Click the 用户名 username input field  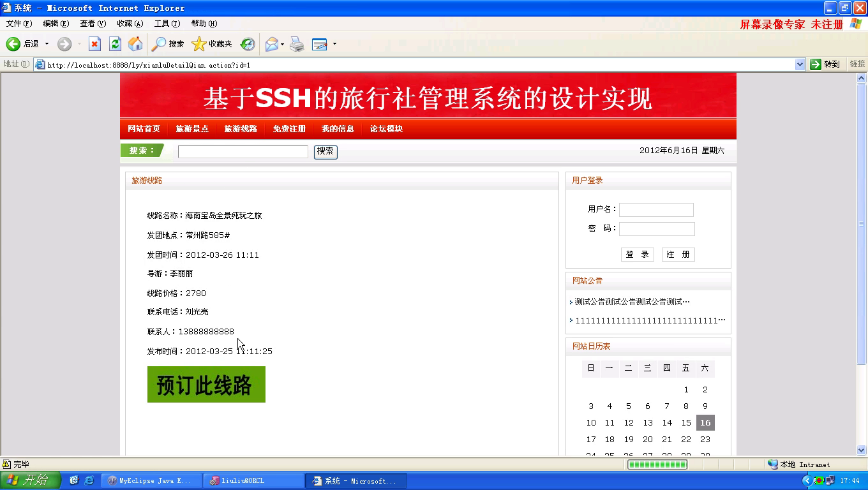pos(656,210)
